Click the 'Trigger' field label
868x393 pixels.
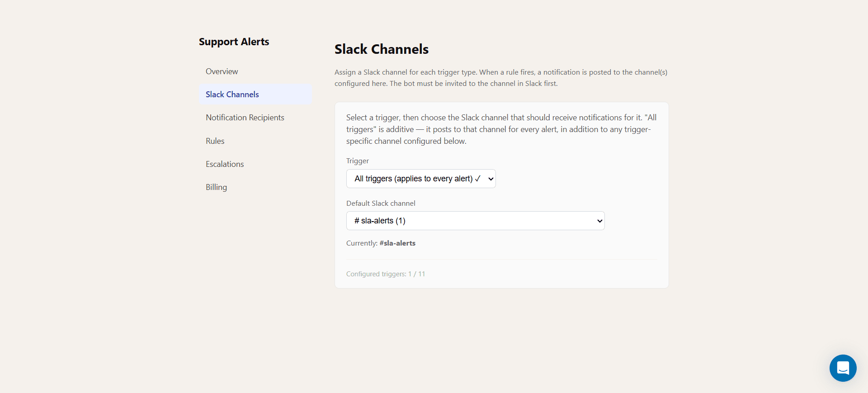pos(358,161)
